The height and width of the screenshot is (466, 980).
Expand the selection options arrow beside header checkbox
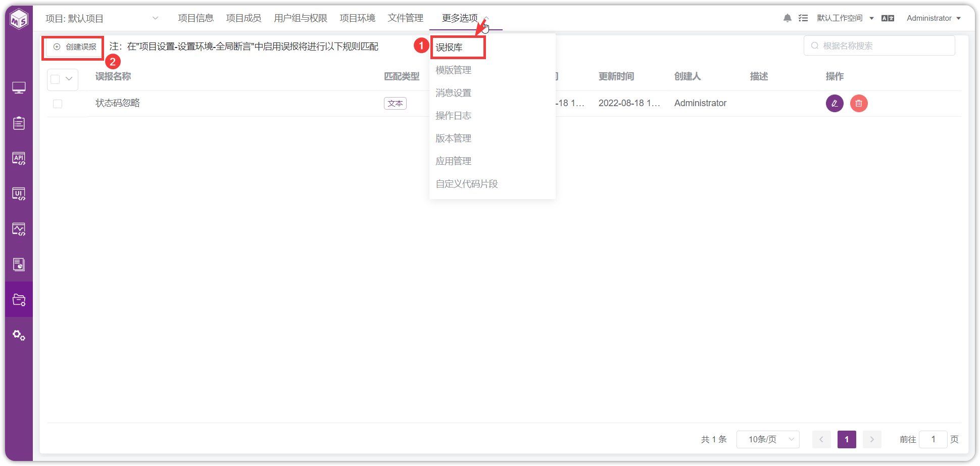point(69,79)
